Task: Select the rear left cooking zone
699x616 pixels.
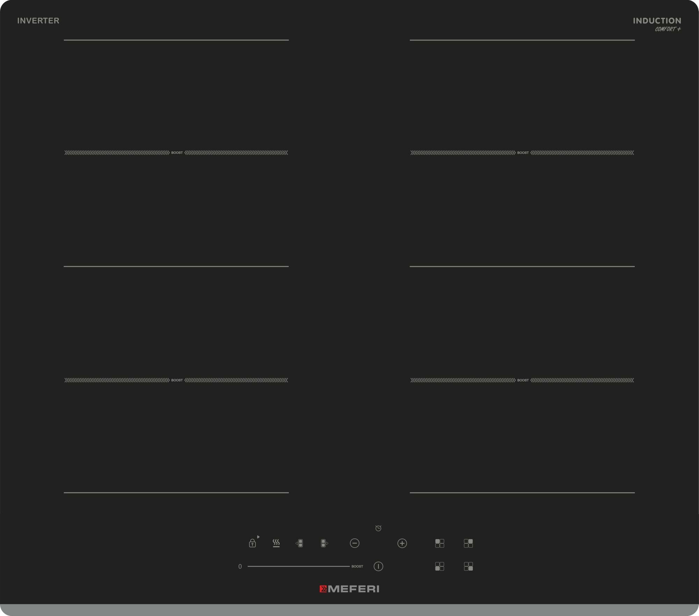Action: [x=440, y=543]
